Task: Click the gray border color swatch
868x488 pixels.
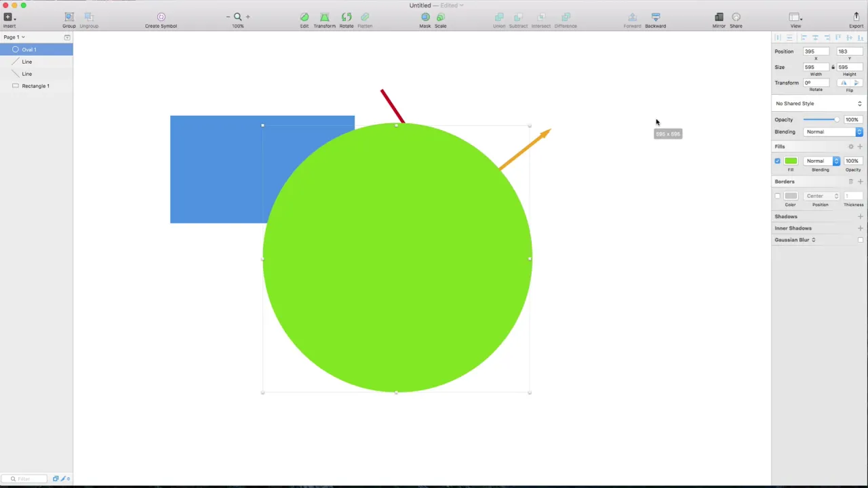Action: (x=791, y=196)
